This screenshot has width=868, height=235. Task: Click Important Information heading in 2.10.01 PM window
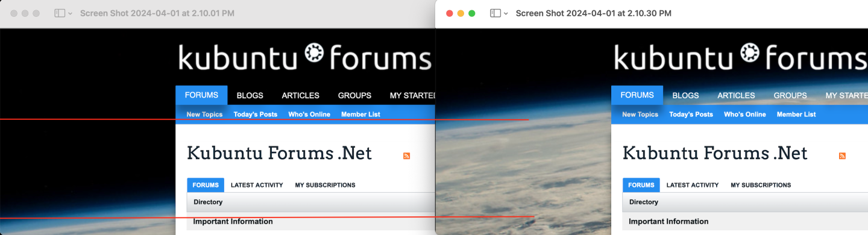click(233, 222)
